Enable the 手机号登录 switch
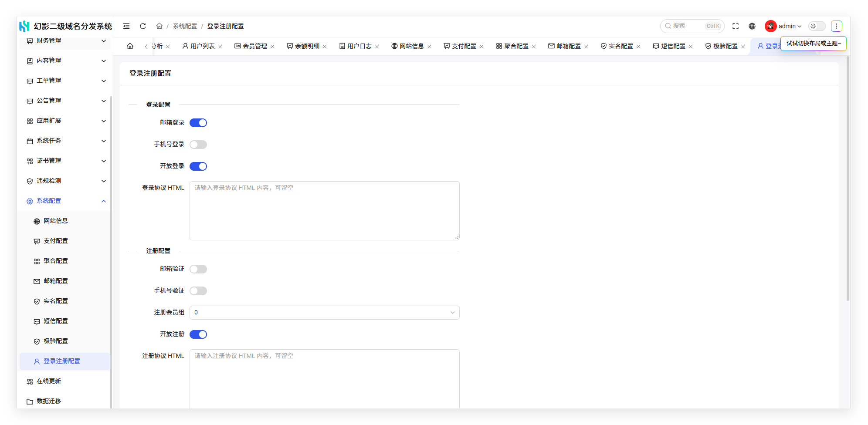The image size is (868, 425). (198, 145)
